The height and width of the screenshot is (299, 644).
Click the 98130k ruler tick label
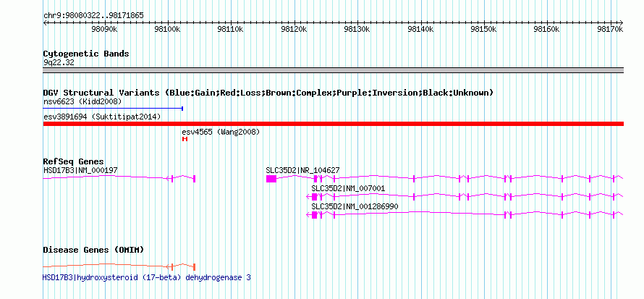point(357,30)
